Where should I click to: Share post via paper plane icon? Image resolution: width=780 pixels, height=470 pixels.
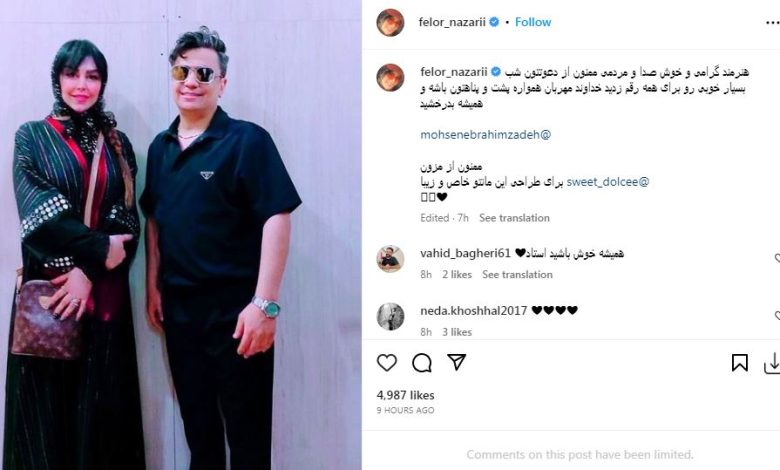pos(456,362)
